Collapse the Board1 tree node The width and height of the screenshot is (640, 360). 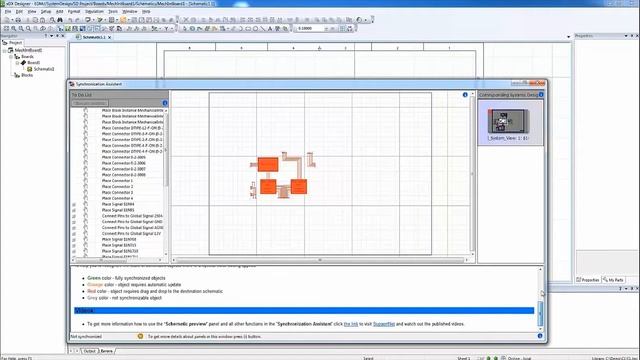[x=18, y=63]
